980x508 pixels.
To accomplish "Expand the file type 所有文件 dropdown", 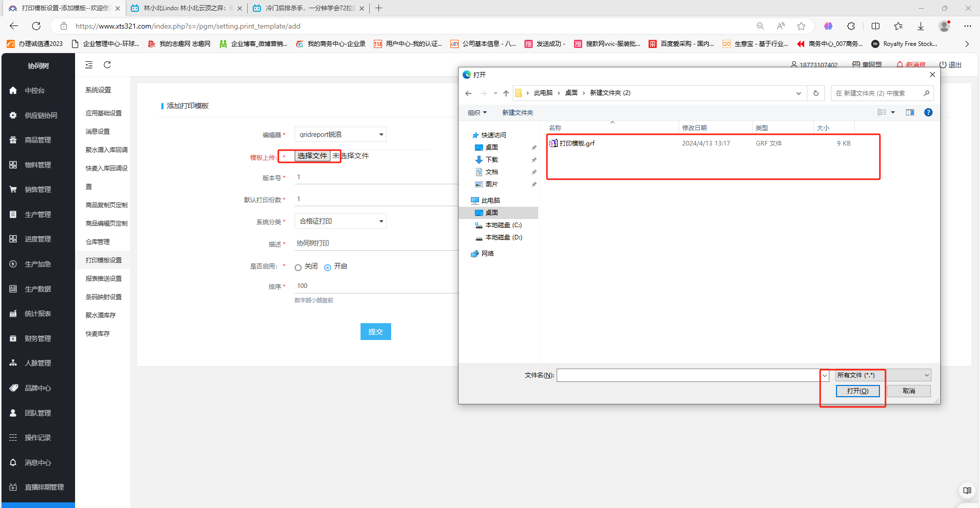I will [x=883, y=375].
